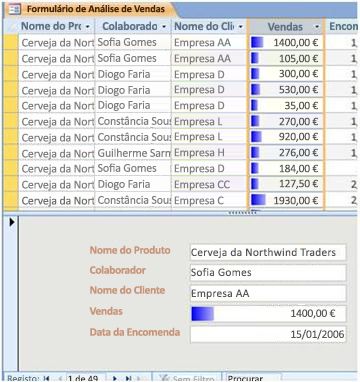360x382 pixels.
Task: Open the Vendas column filter dropdown
Action: point(317,27)
